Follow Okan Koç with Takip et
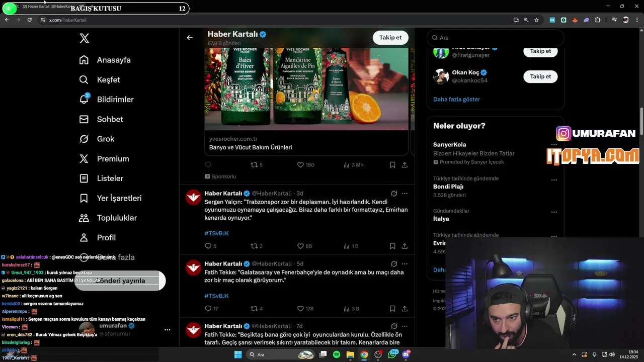644x362 pixels. tap(540, 76)
